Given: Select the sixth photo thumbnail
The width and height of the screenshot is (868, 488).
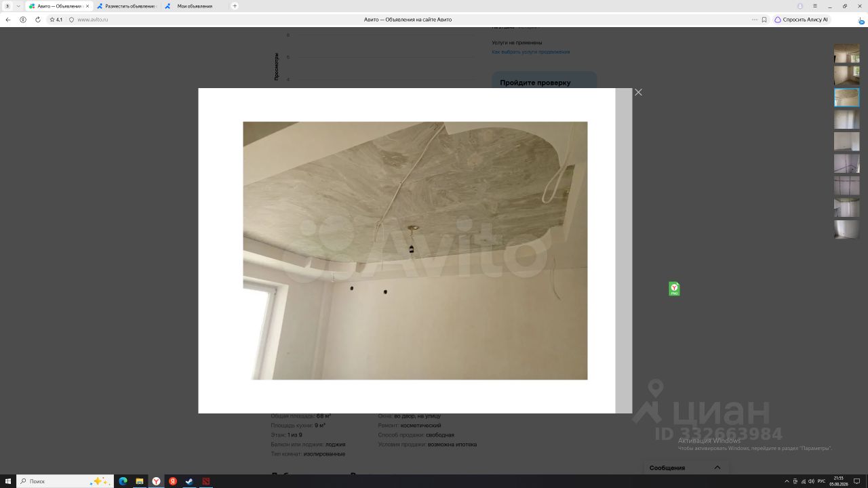Looking at the screenshot, I should coord(846,163).
